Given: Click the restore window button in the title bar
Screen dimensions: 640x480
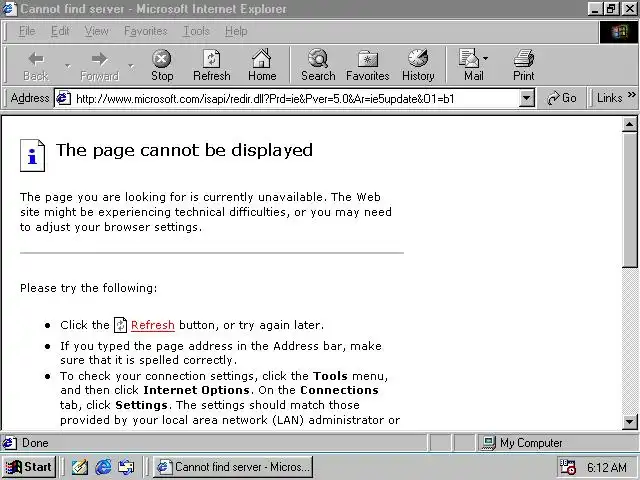Looking at the screenshot, I should (611, 9).
